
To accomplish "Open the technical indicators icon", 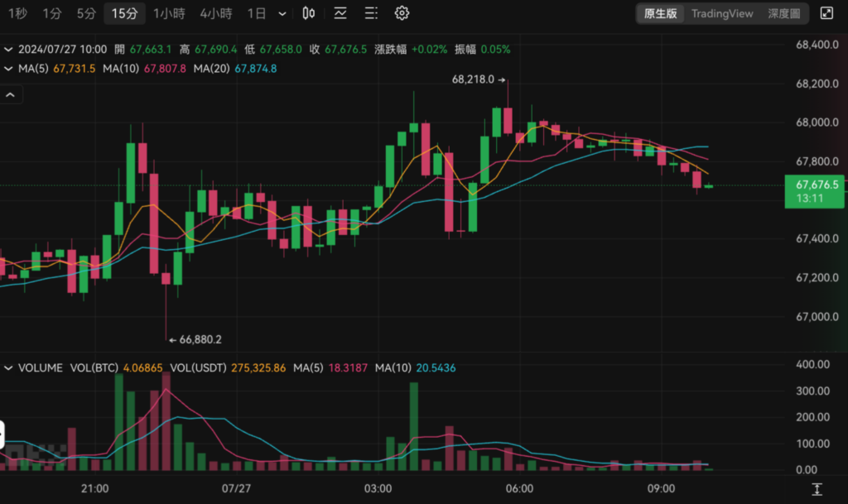I will click(340, 13).
